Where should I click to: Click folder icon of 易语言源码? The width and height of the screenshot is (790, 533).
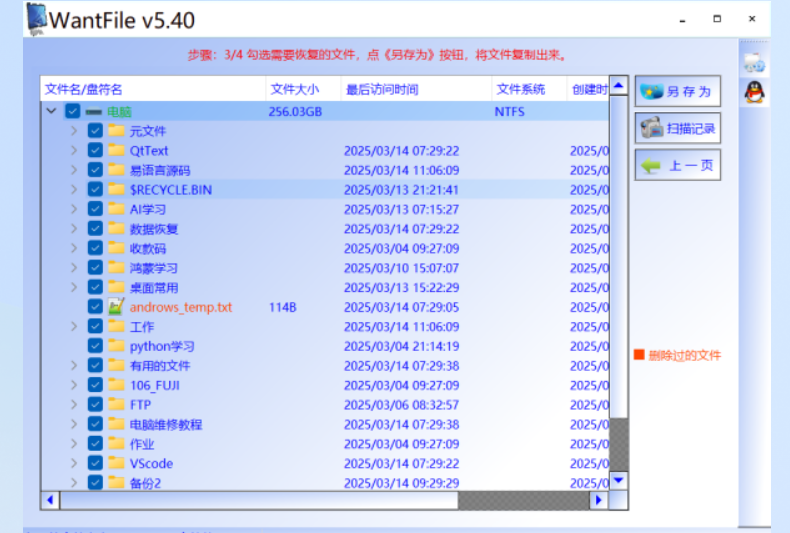tap(116, 170)
